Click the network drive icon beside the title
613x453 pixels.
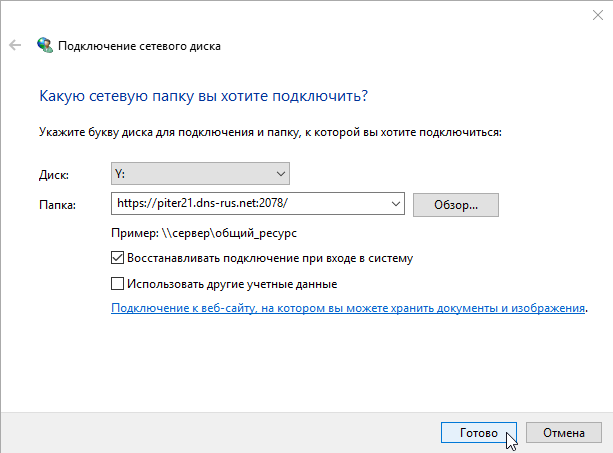[46, 45]
